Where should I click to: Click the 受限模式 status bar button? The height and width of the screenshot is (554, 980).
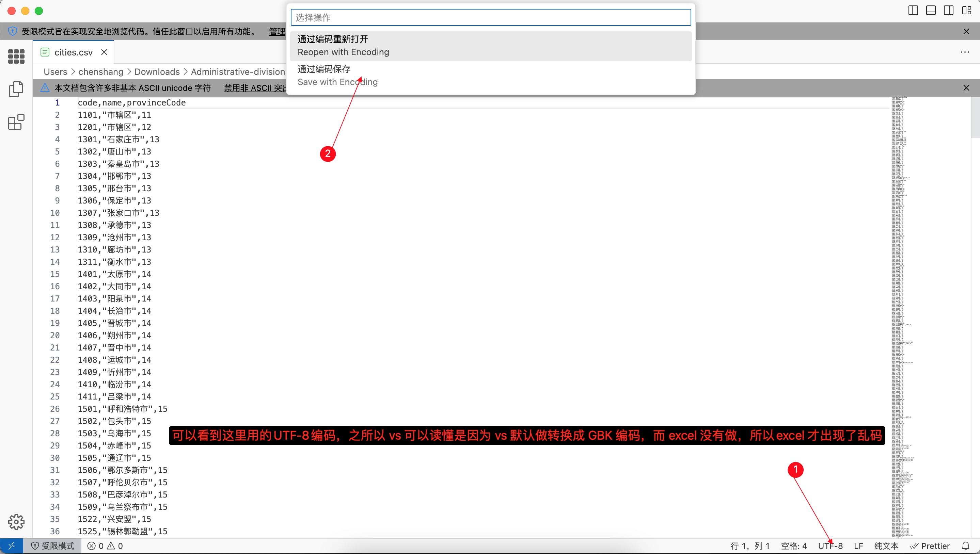[52, 546]
